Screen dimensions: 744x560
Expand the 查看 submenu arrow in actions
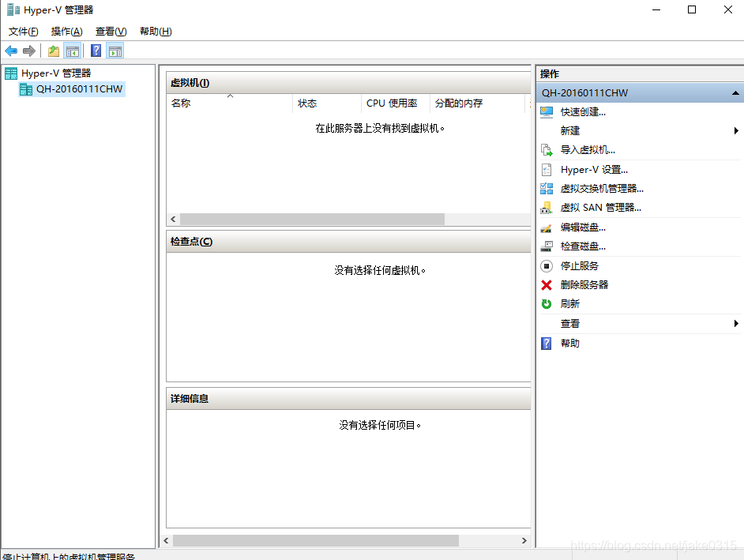736,324
